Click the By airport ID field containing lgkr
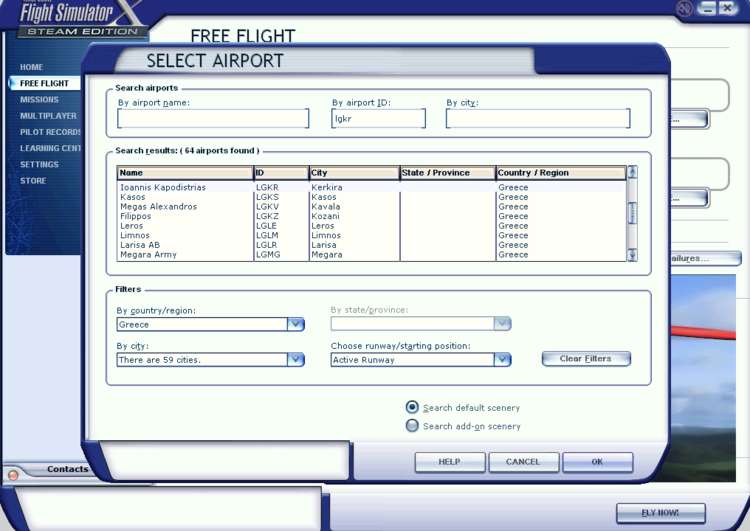 coord(378,119)
